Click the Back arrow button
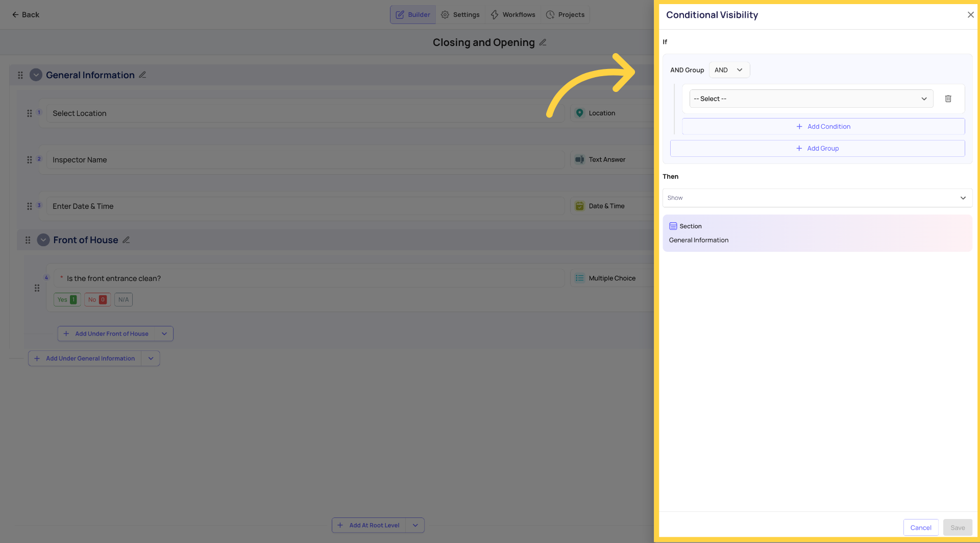 pos(26,15)
